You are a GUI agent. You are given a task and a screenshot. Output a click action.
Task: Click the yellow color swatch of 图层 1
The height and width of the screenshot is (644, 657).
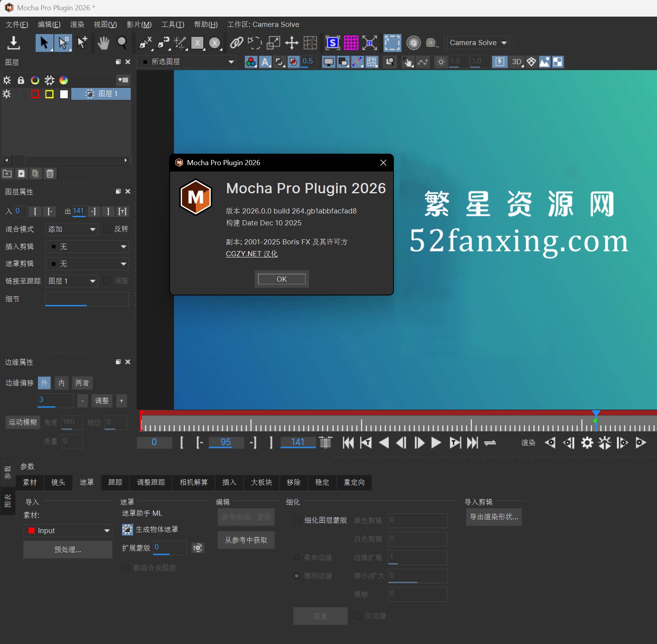(50, 94)
